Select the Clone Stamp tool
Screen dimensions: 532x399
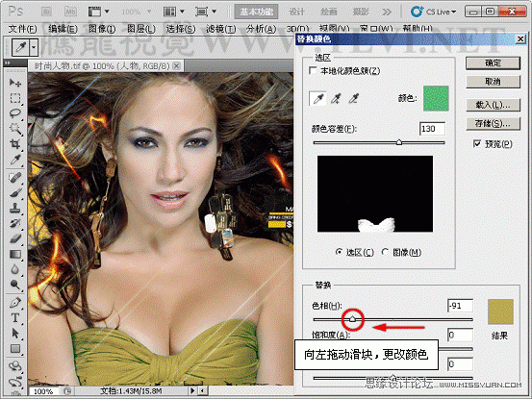coord(15,208)
